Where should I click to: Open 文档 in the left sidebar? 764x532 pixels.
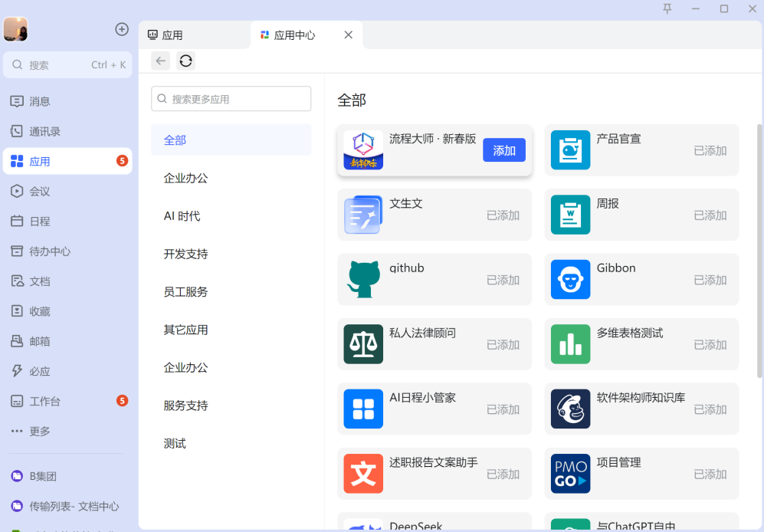point(67,281)
